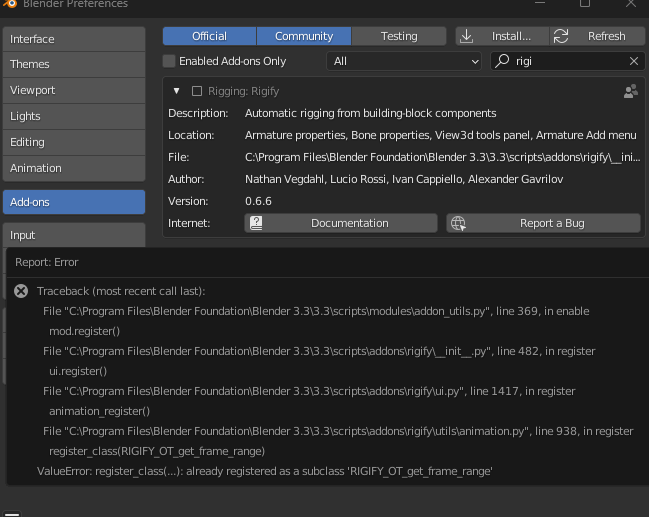Viewport: 649px width, 517px height.
Task: Click the Install download arrow icon
Action: [x=466, y=36]
